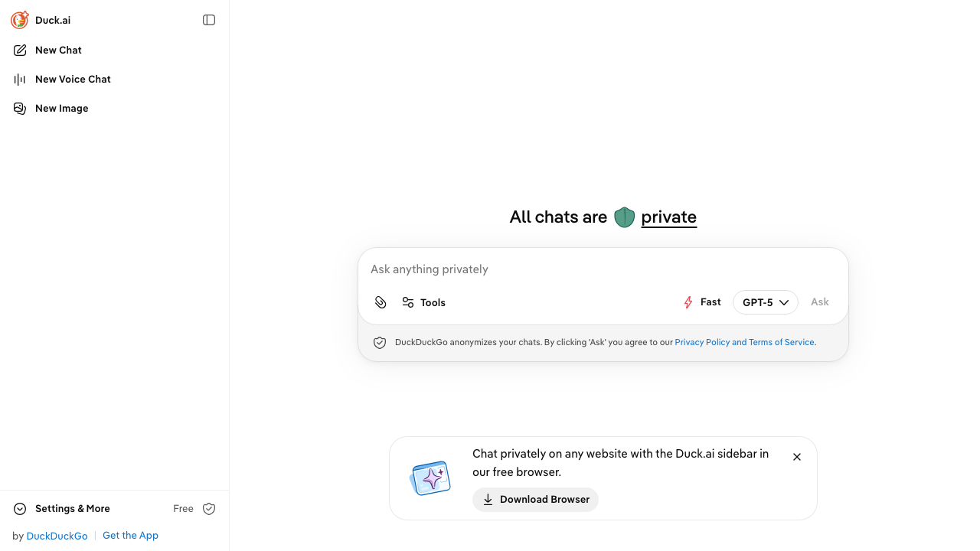Open the New Image option
Image resolution: width=980 pixels, height=551 pixels.
pyautogui.click(x=114, y=108)
